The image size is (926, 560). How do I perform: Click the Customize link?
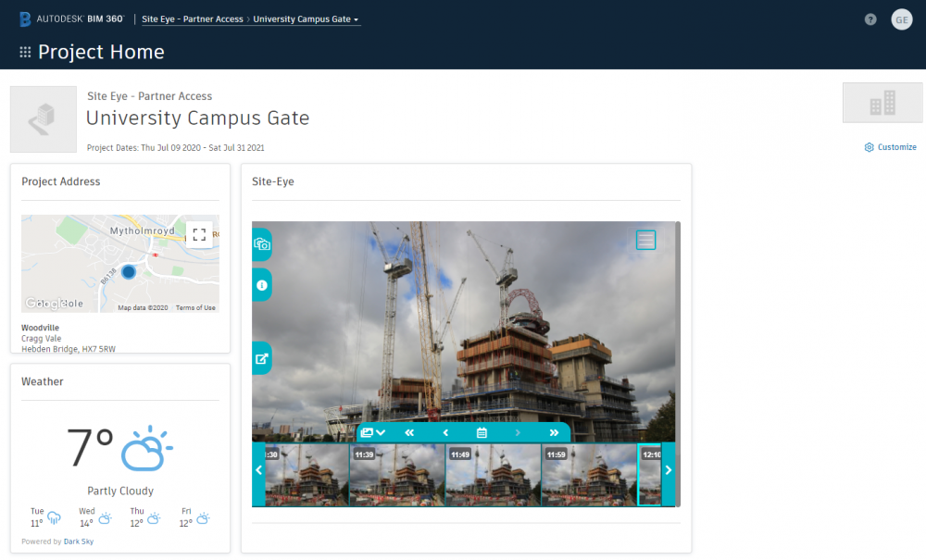pos(891,147)
